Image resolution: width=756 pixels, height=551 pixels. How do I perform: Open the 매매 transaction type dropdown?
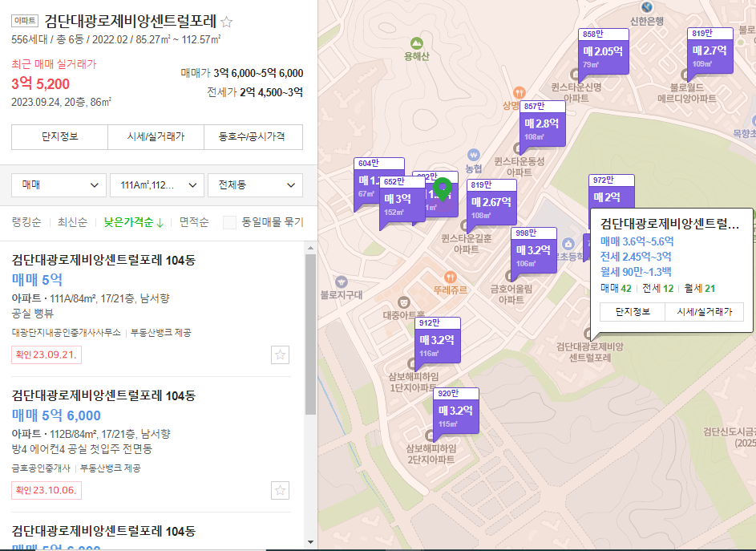(x=59, y=185)
